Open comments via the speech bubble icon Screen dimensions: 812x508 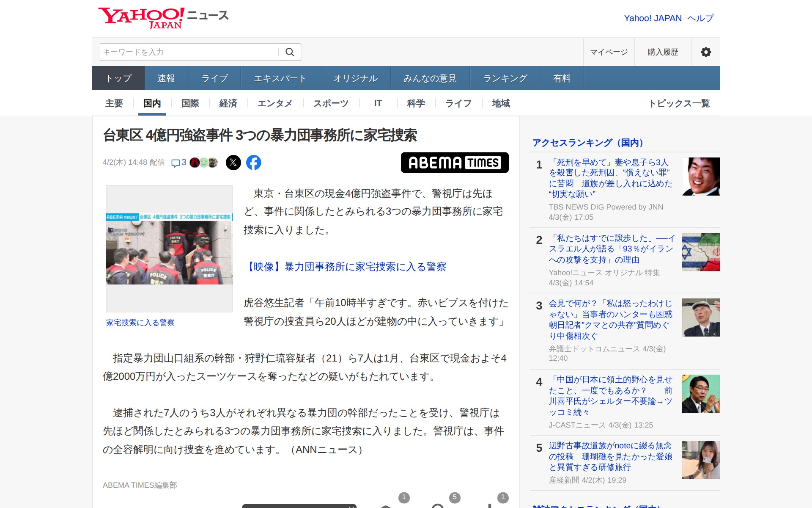coord(177,162)
